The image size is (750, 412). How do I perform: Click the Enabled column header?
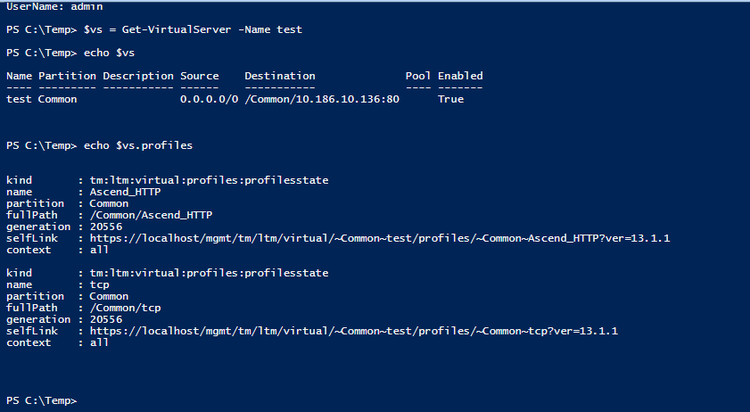point(460,76)
